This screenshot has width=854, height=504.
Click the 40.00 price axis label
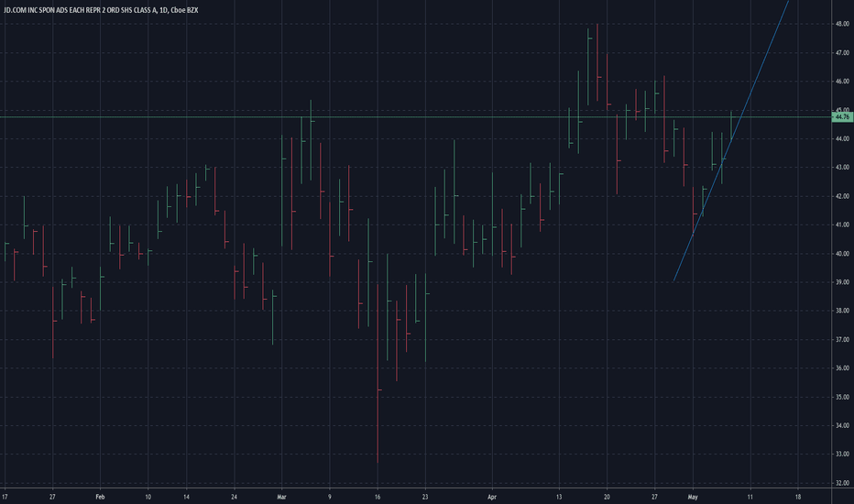(842, 253)
